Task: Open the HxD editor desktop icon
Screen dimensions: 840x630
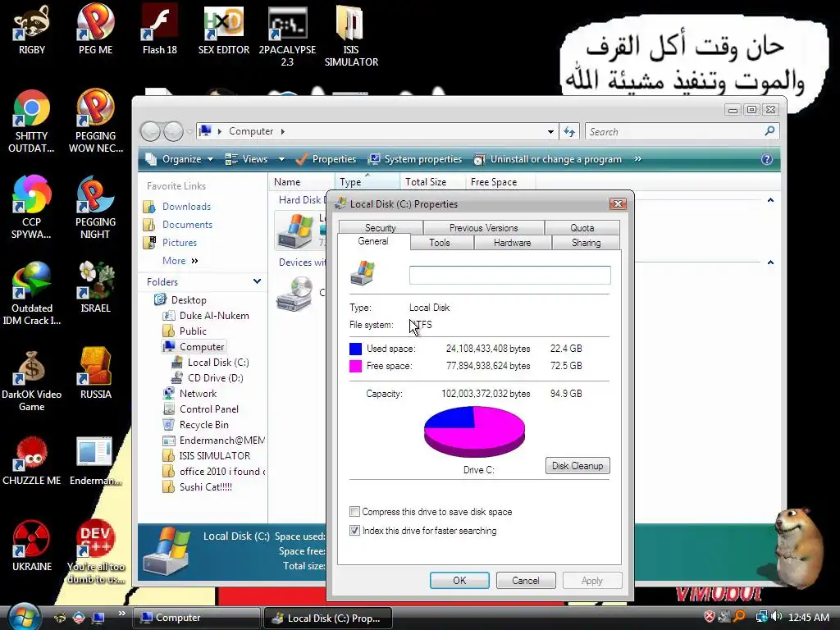Action: (224, 30)
